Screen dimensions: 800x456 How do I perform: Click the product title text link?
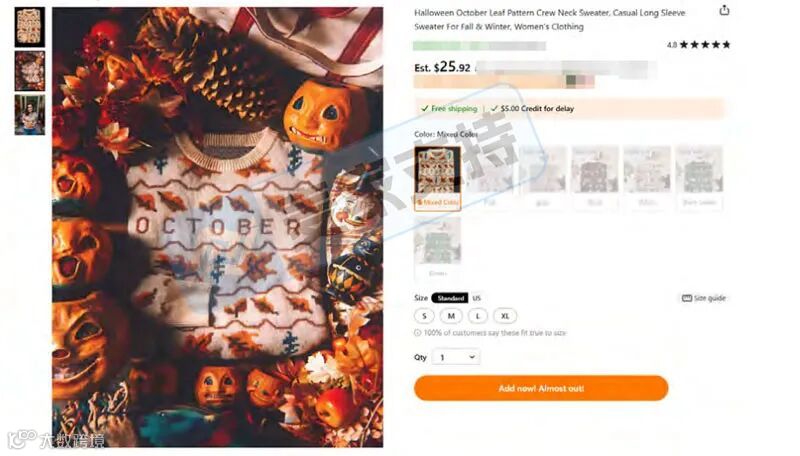[549, 19]
